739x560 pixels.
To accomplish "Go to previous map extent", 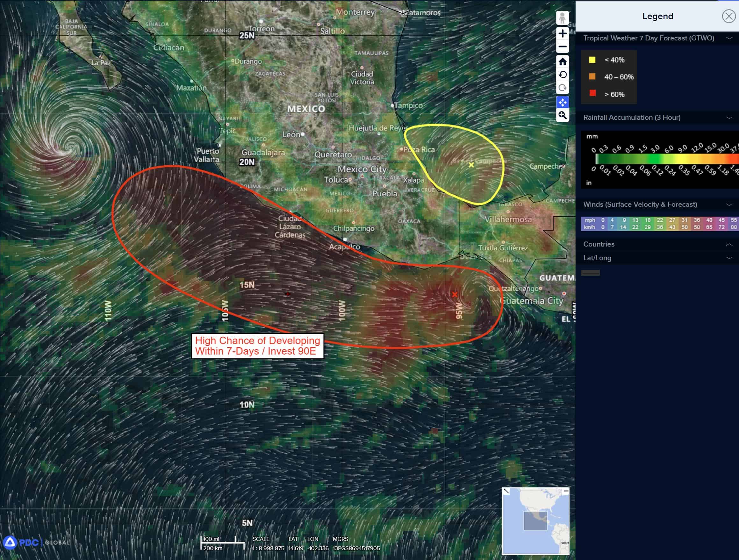I will [562, 75].
